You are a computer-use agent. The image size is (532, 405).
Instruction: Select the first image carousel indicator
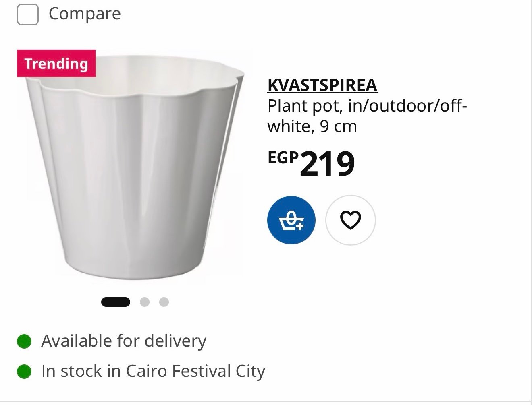click(116, 302)
